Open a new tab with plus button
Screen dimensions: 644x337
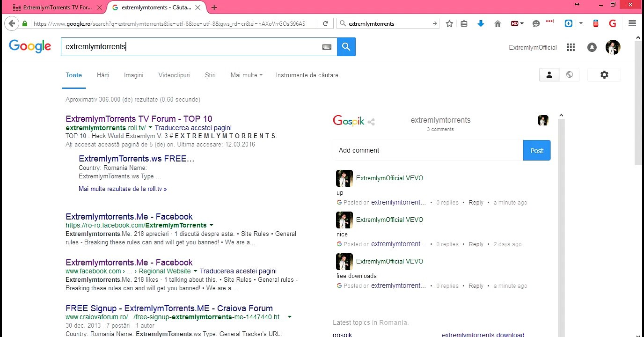214,7
